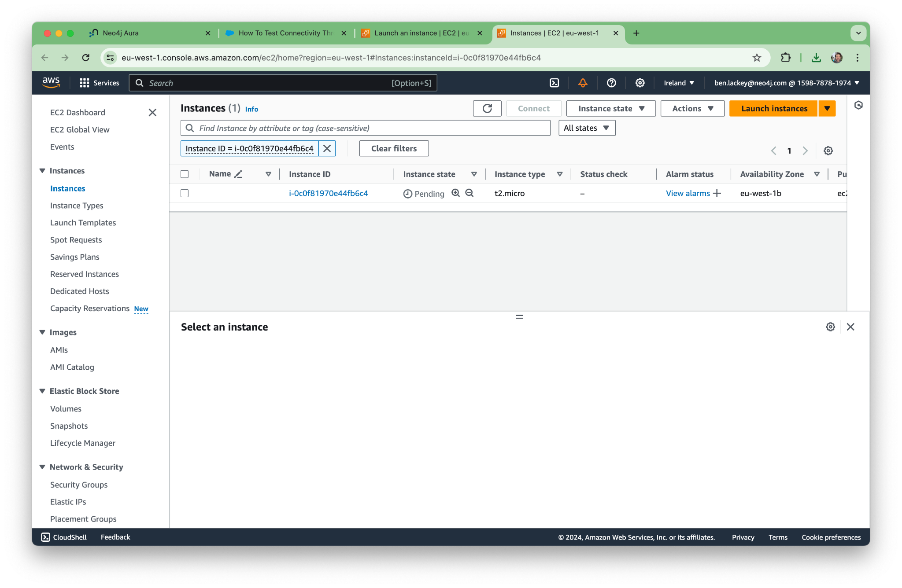Focus the AWS console Search box
The width and height of the screenshot is (902, 588).
pos(283,83)
